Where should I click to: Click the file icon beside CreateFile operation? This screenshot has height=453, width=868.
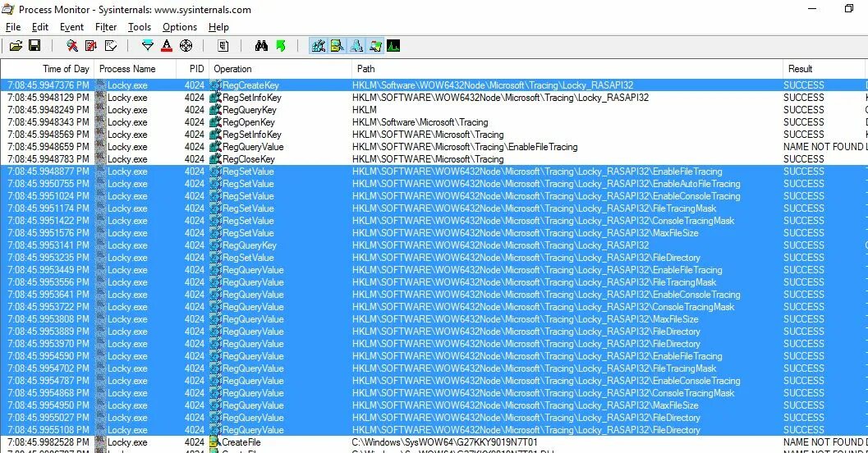[x=215, y=442]
